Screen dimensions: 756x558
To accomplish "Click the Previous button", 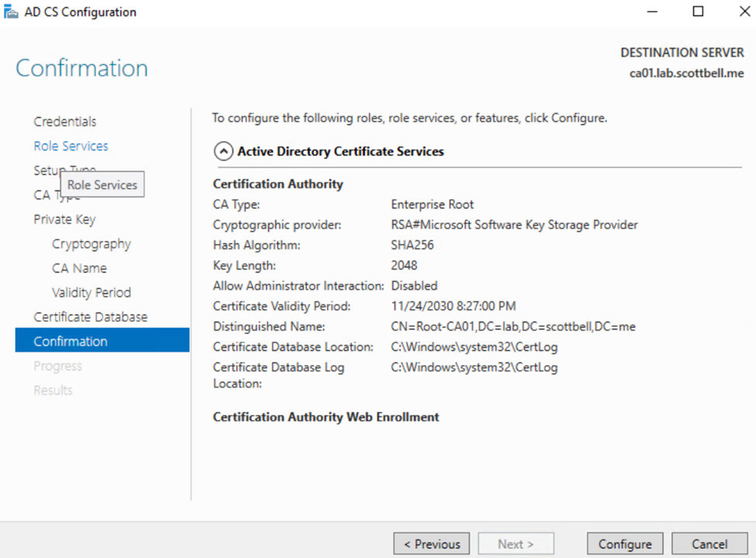I will (x=431, y=544).
